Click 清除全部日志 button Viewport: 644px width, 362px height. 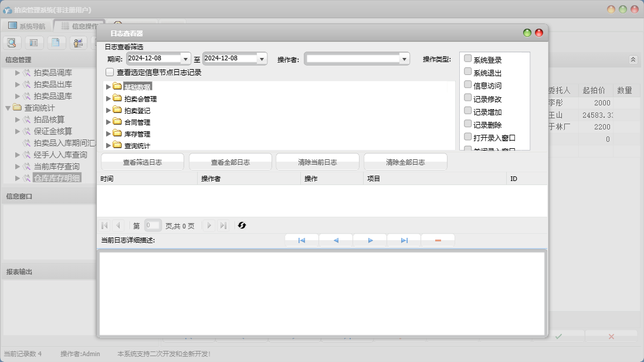tap(405, 162)
